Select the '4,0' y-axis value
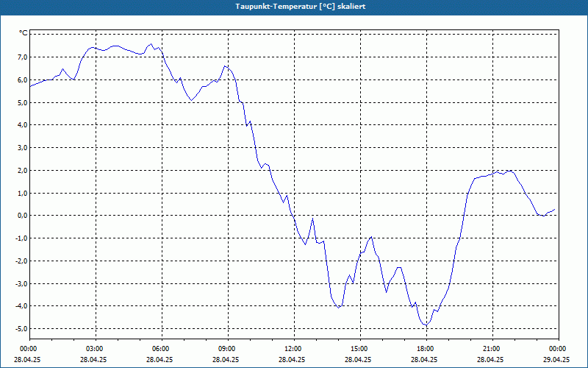The image size is (588, 368). tap(23, 124)
